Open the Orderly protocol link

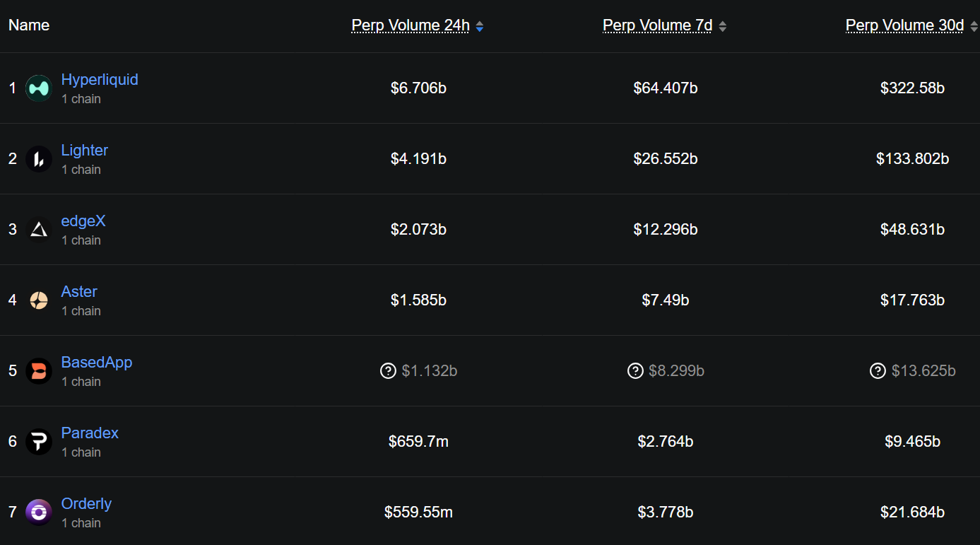[x=86, y=503]
